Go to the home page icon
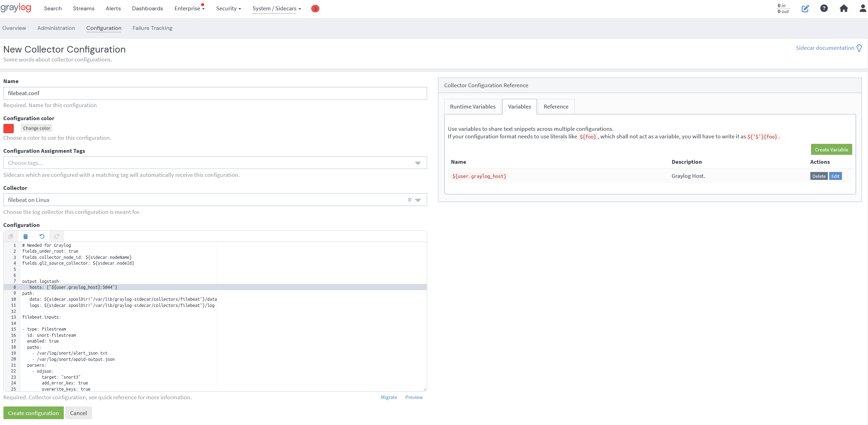868x425 pixels. point(844,9)
